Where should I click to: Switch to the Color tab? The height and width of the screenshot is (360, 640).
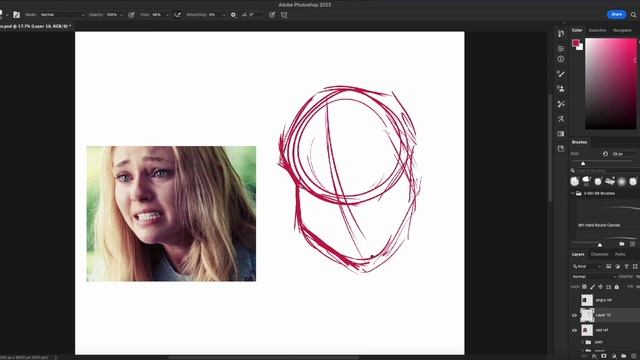tap(577, 30)
